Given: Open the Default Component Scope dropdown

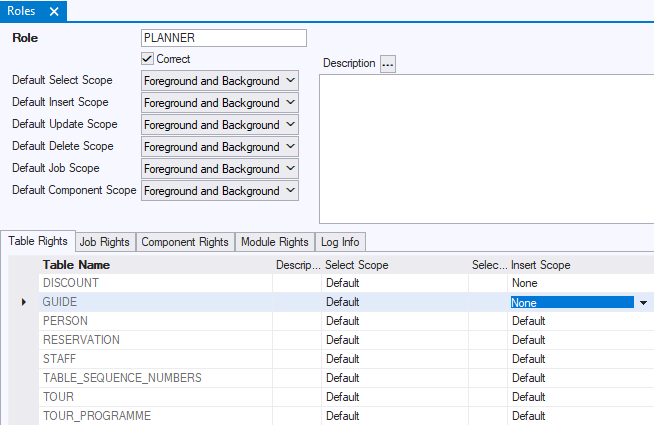Looking at the screenshot, I should [x=290, y=191].
